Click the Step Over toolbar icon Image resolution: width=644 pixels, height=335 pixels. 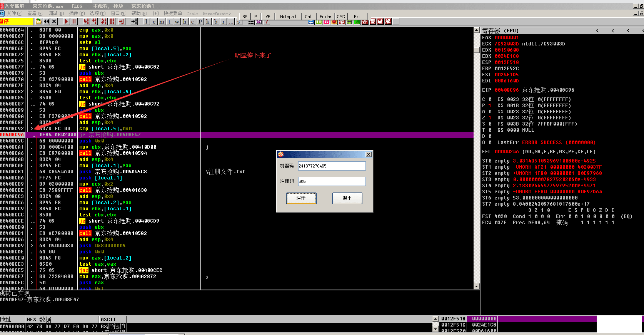(x=94, y=22)
